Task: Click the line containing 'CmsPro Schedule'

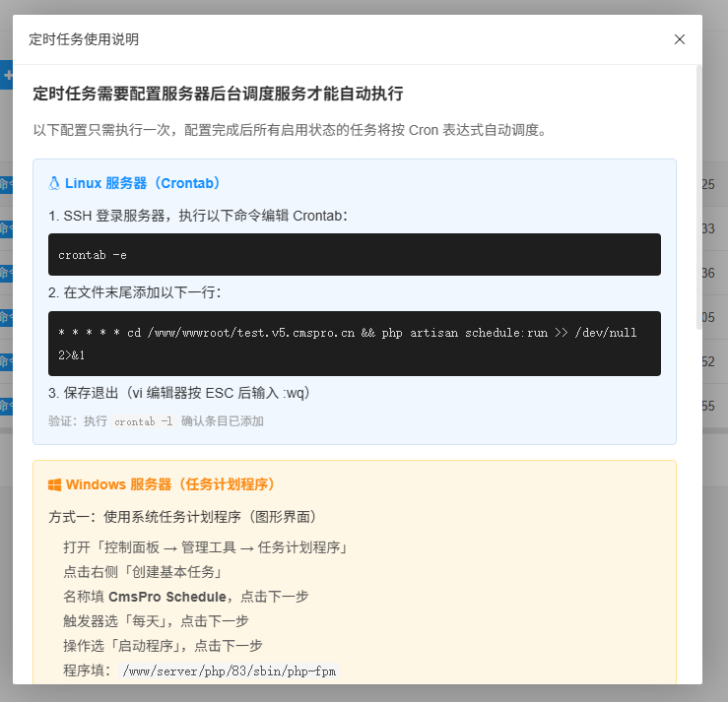Action: click(186, 597)
